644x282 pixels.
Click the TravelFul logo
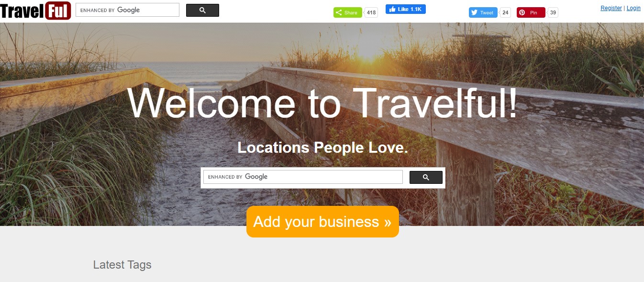(x=35, y=11)
